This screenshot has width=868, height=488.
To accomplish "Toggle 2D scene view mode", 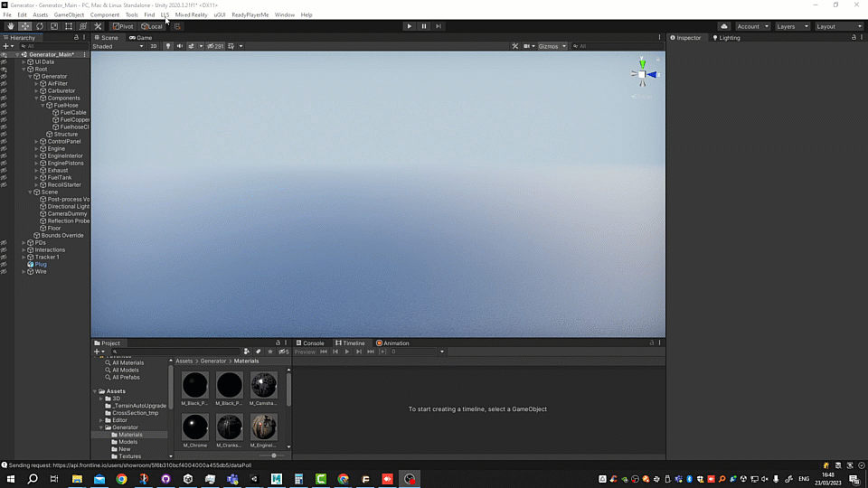I will [x=153, y=46].
